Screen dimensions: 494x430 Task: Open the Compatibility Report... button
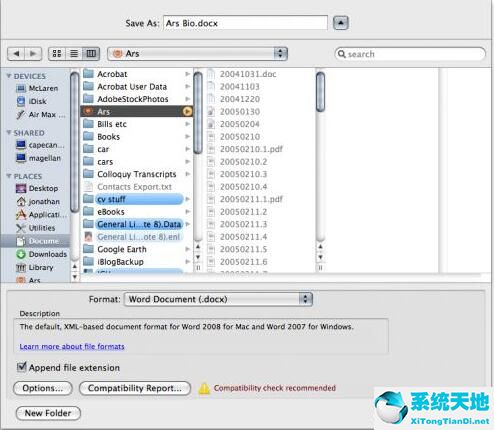135,388
